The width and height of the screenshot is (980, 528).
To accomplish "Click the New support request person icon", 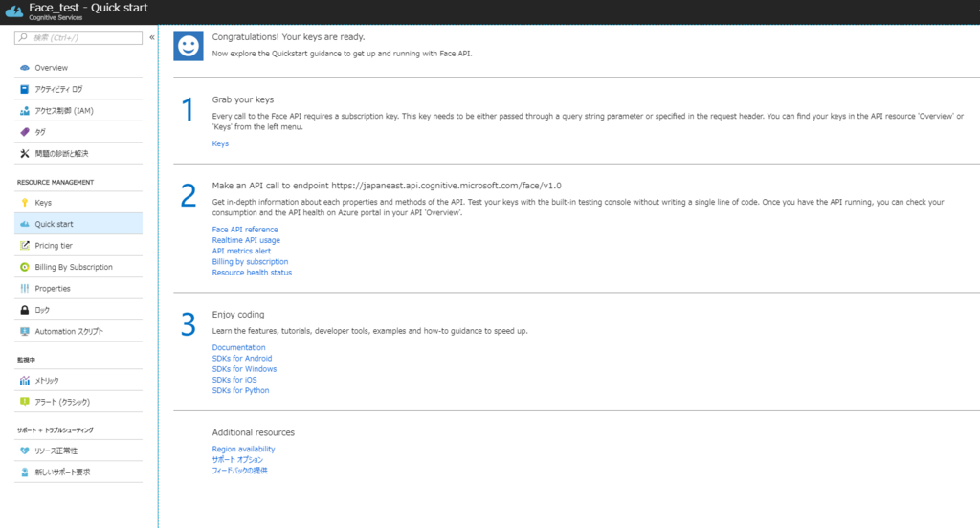I will click(x=24, y=473).
